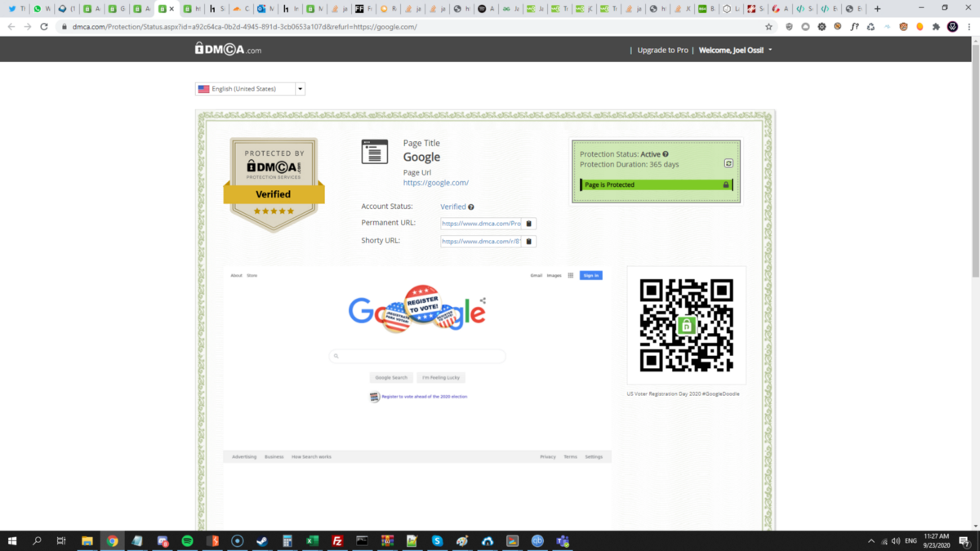Close the active DMCA browser tab
The width and height of the screenshot is (980, 551).
[171, 9]
